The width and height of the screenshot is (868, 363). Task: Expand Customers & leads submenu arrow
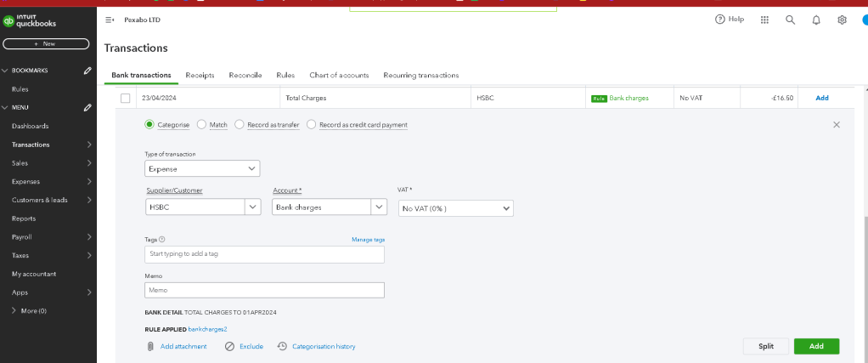89,200
